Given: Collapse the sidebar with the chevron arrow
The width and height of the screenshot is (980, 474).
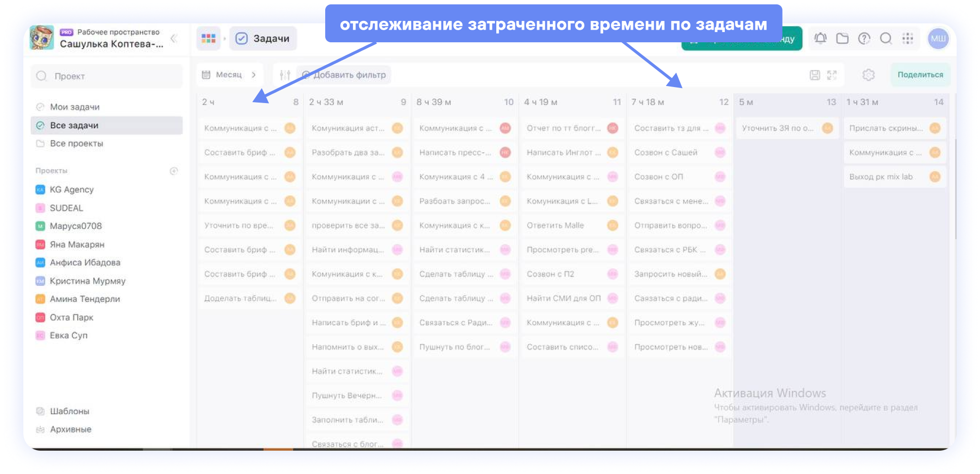Looking at the screenshot, I should tap(173, 39).
